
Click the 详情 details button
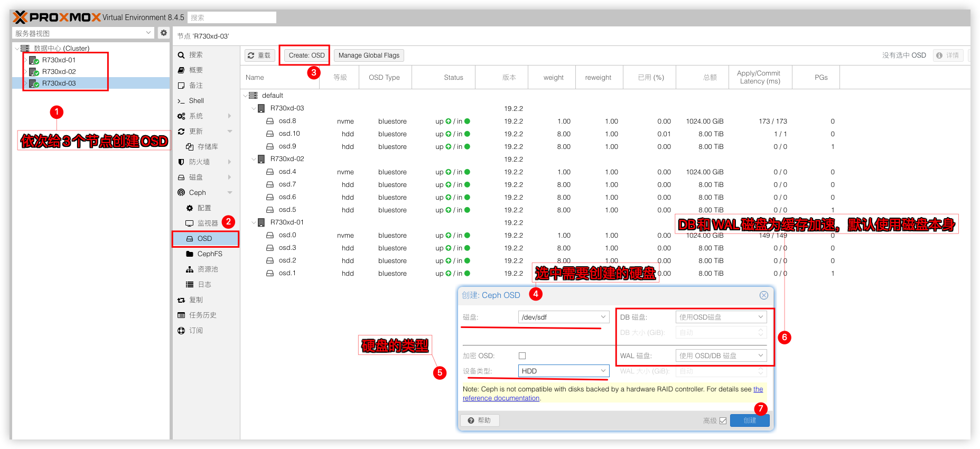tap(948, 55)
